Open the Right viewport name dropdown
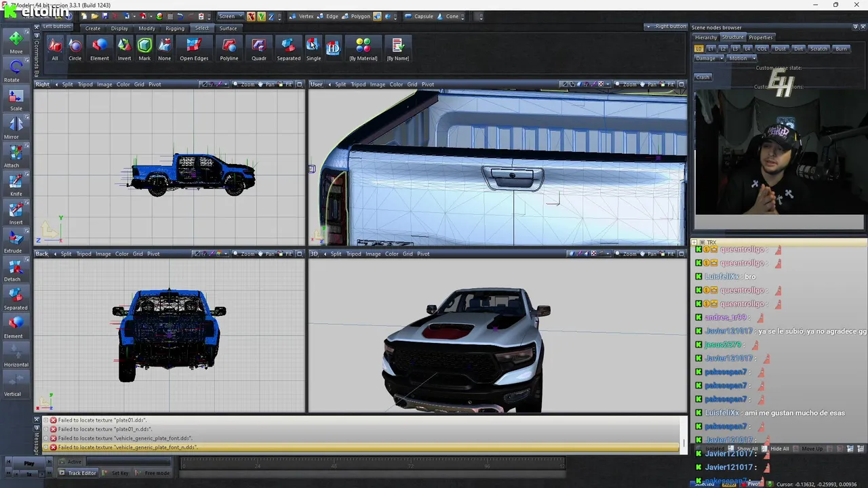Screen dimensions: 868x488 (x=43, y=85)
